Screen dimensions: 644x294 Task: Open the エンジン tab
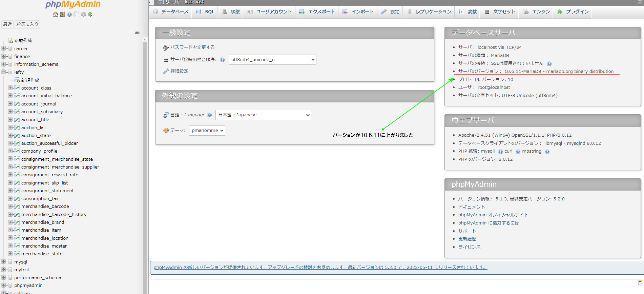pyautogui.click(x=537, y=12)
